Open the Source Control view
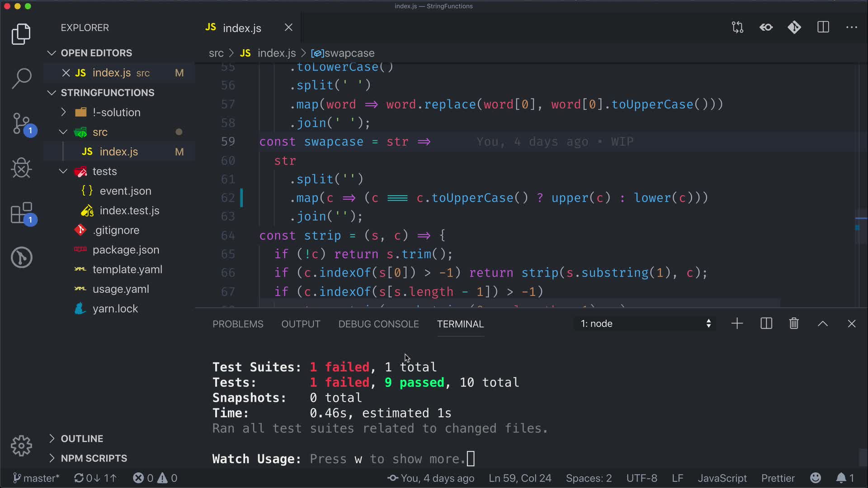The height and width of the screenshot is (488, 868). (x=21, y=123)
